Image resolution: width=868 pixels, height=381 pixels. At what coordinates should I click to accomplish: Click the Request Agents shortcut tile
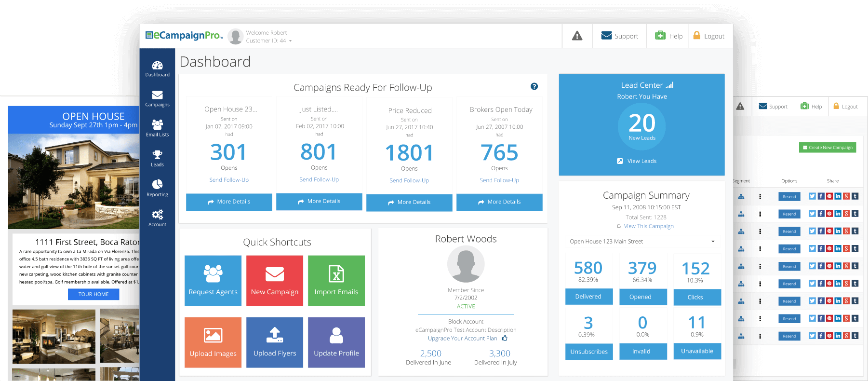(213, 281)
